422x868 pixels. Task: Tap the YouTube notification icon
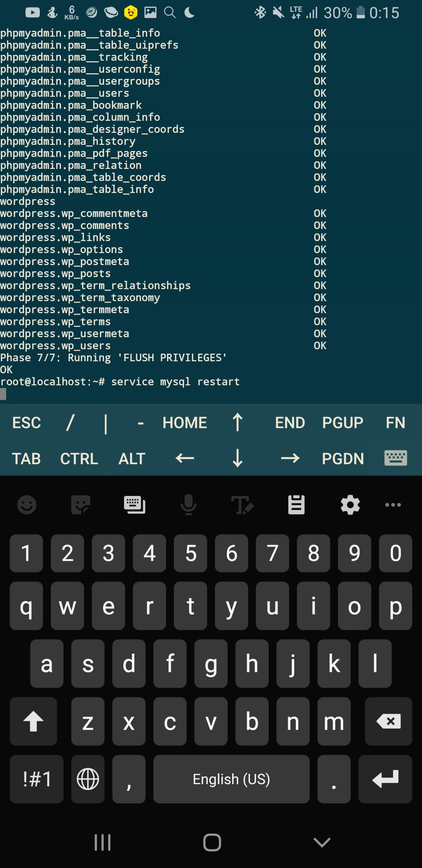[x=33, y=13]
